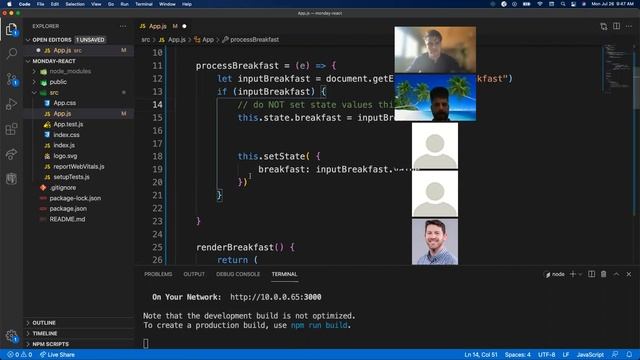Open the Manage settings gear

click(11, 336)
